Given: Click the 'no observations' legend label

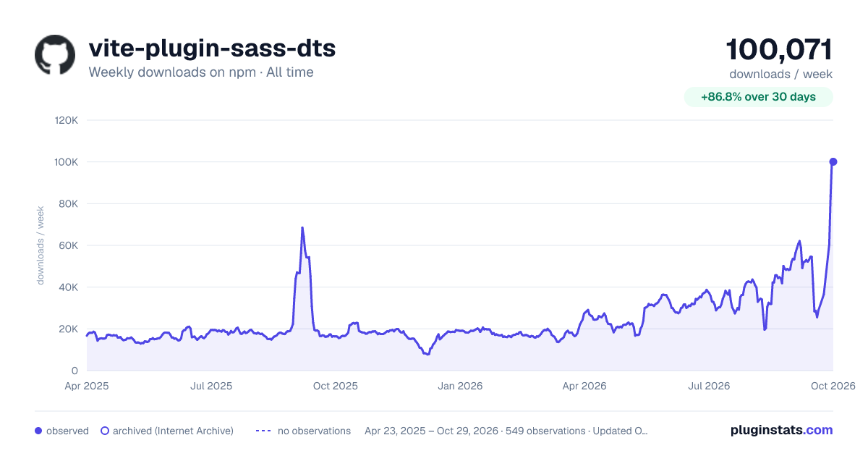Looking at the screenshot, I should point(314,431).
